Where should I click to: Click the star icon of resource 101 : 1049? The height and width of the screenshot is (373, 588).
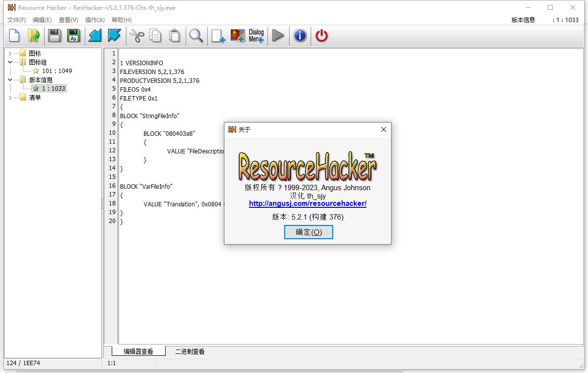pyautogui.click(x=36, y=71)
